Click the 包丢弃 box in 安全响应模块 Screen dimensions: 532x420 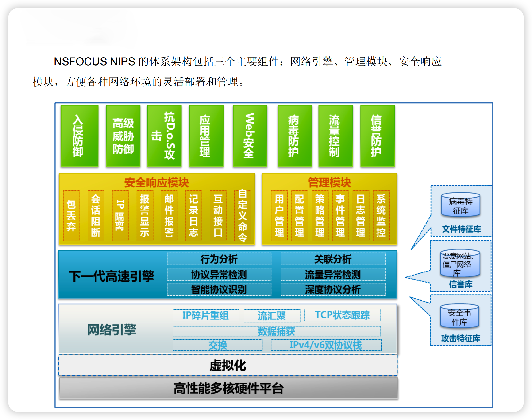[x=72, y=216]
